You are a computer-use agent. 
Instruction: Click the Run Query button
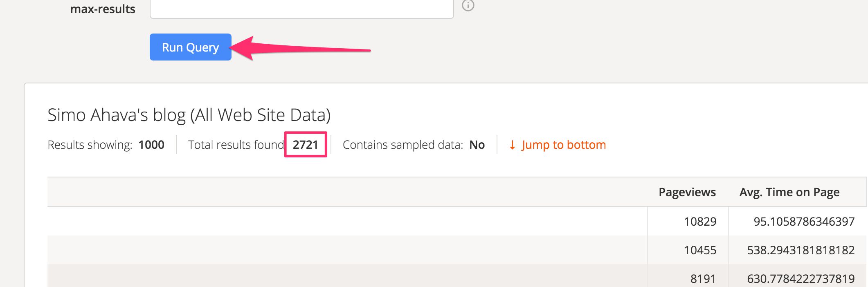tap(191, 47)
